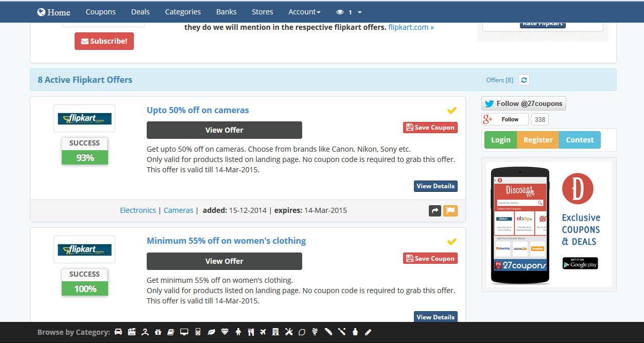This screenshot has width=644, height=343.
Task: Open the Coupons menu item
Action: point(100,12)
